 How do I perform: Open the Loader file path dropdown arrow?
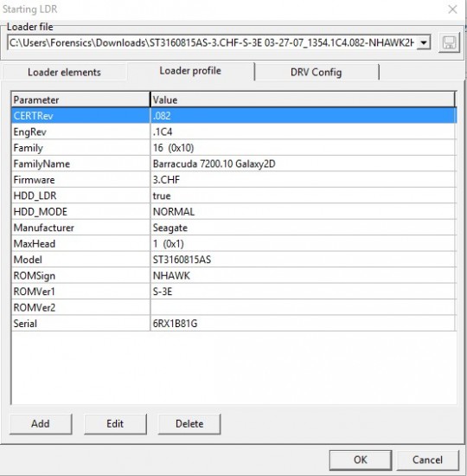coord(424,42)
